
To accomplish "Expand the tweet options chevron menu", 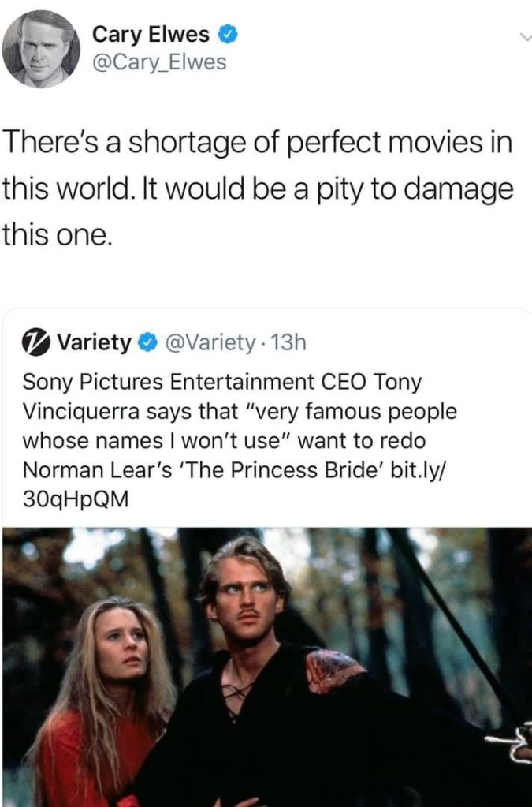I will (523, 36).
